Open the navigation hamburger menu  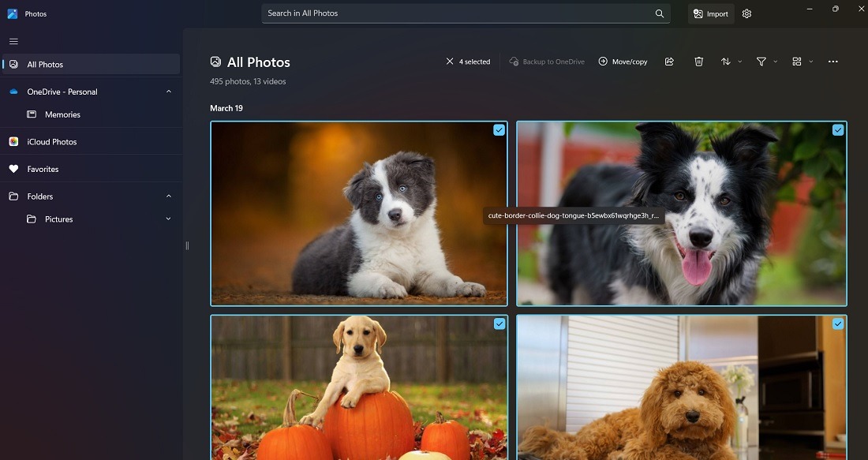(13, 41)
